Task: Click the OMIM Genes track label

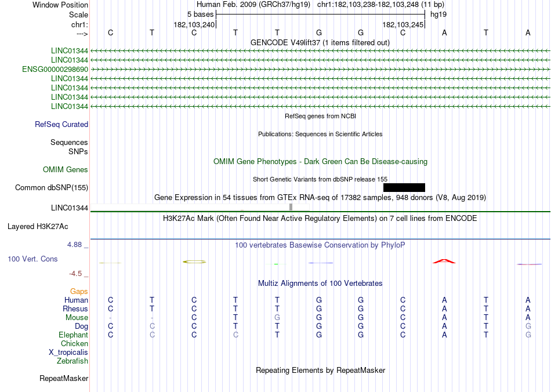Action: tap(66, 170)
